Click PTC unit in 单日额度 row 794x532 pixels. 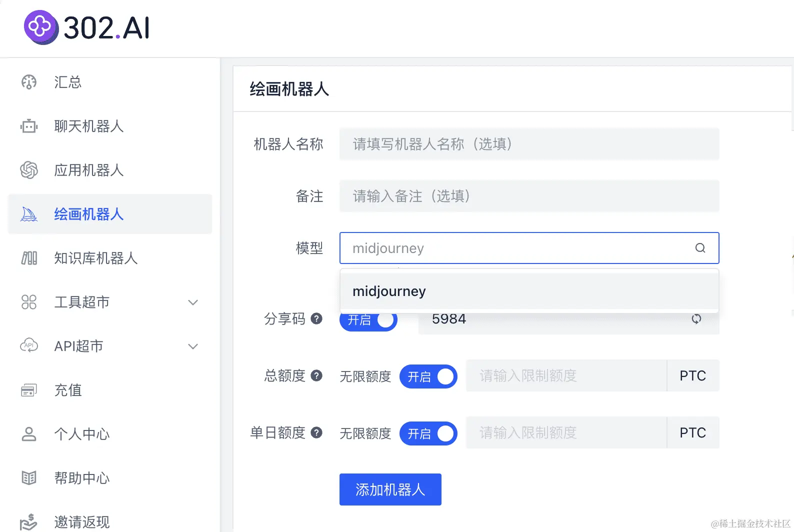pos(693,432)
